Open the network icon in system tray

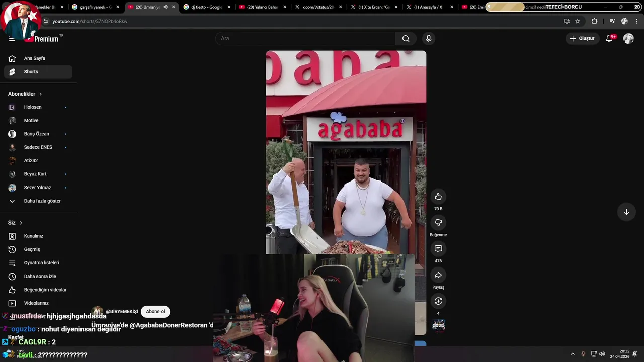coord(594,354)
